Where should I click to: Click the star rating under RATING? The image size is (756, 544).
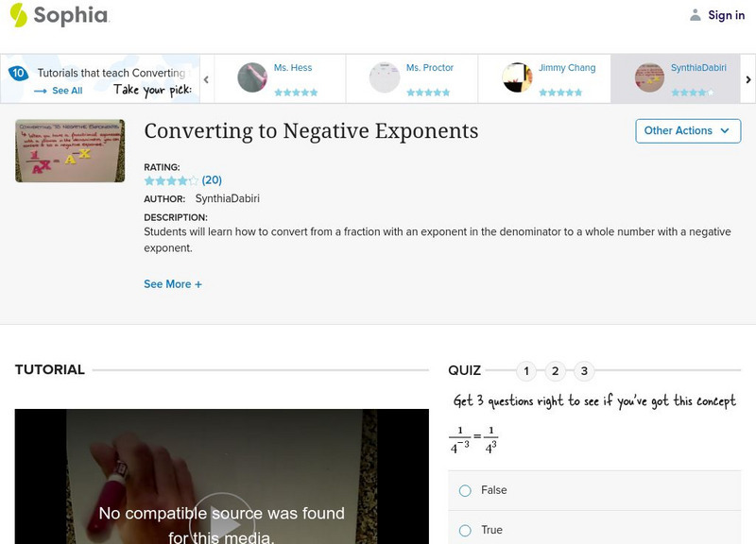click(x=171, y=180)
